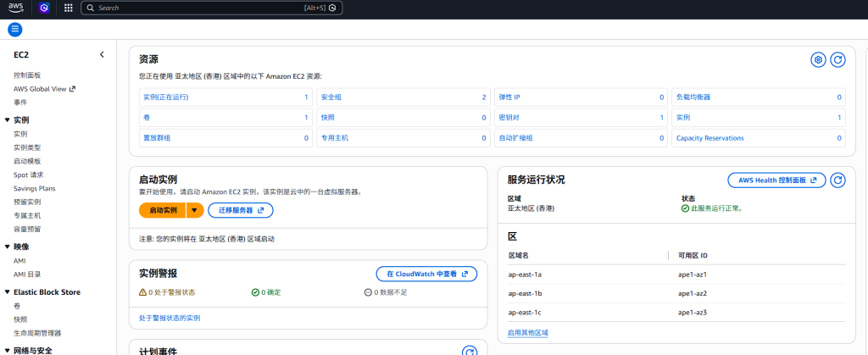The width and height of the screenshot is (868, 355).
Task: Collapse the 映像 sidebar section
Action: coord(7,247)
